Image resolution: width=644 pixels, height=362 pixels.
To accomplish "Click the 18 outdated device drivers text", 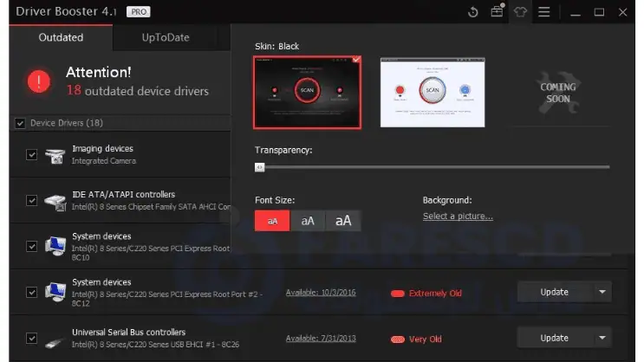I will 138,91.
